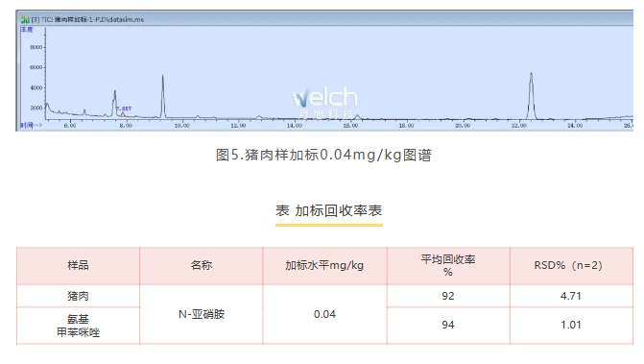Select the 加标水平mg/kg column header
Screen dimensions: 644x364
click(324, 266)
